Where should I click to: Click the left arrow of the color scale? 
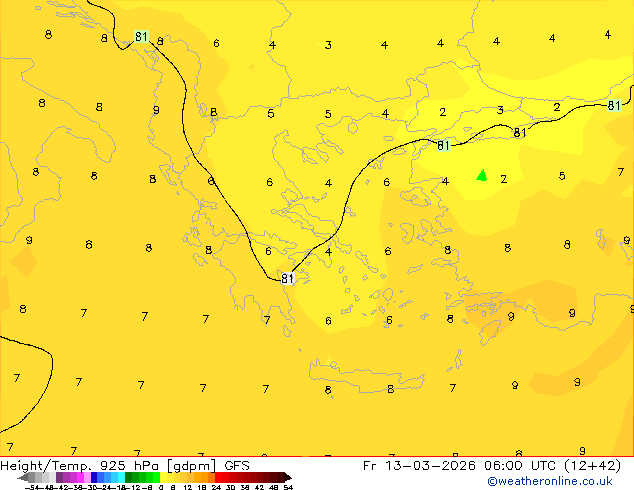(x=21, y=477)
